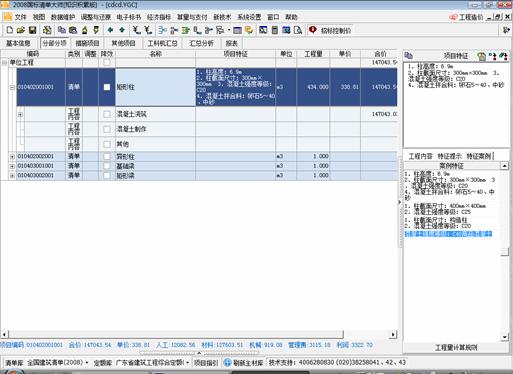Click the horizontal scrollbar right arrow

click(x=393, y=334)
